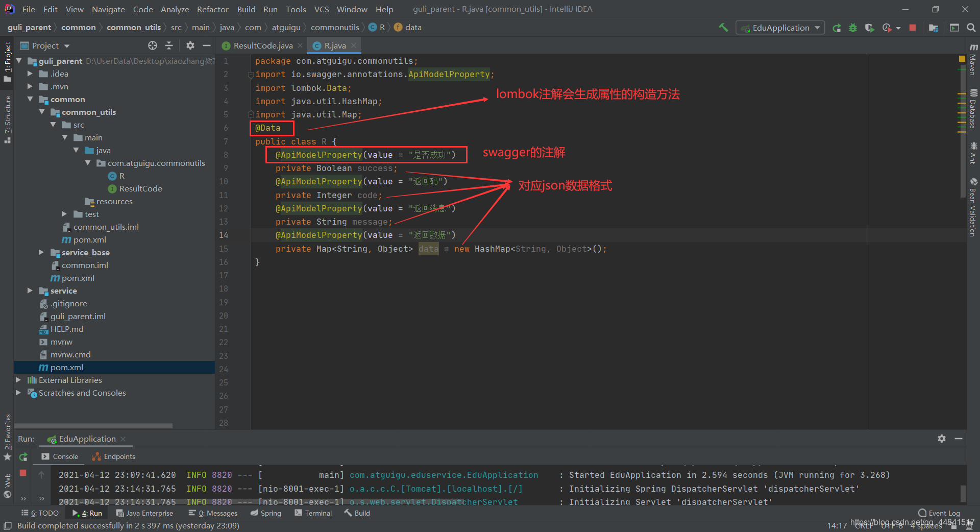
Task: Click the Build Project hammer icon
Action: tap(723, 28)
